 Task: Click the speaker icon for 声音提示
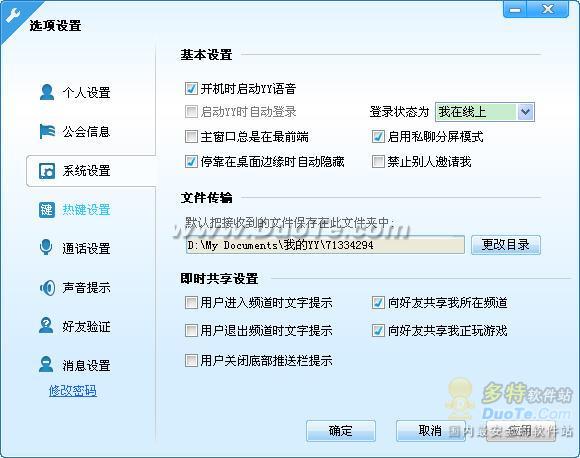(x=47, y=287)
